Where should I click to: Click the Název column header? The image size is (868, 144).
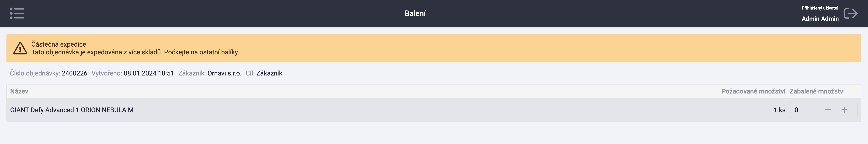click(x=19, y=91)
